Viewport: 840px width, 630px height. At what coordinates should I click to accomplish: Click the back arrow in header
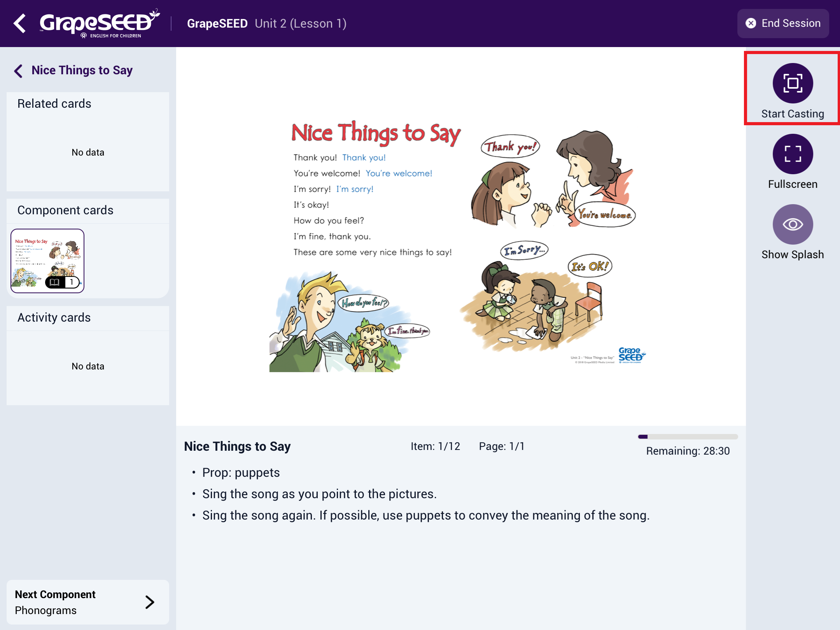pyautogui.click(x=19, y=23)
